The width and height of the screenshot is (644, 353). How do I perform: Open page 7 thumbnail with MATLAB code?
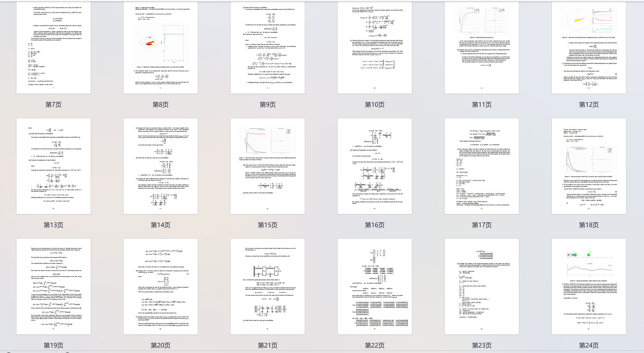click(x=54, y=48)
